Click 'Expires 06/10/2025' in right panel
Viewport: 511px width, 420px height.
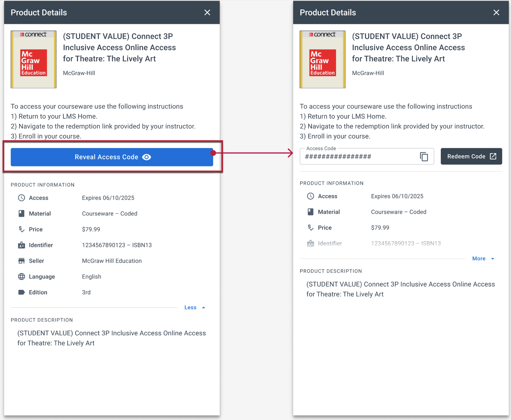(397, 196)
